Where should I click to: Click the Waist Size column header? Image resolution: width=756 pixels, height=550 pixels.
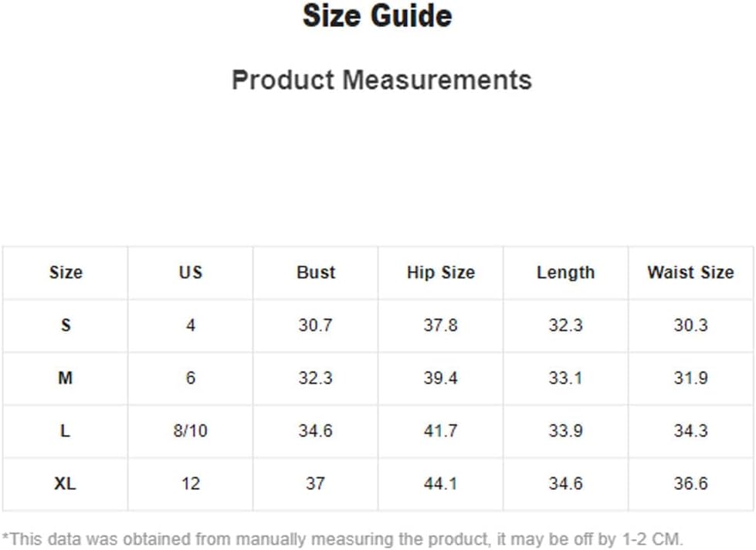click(690, 273)
